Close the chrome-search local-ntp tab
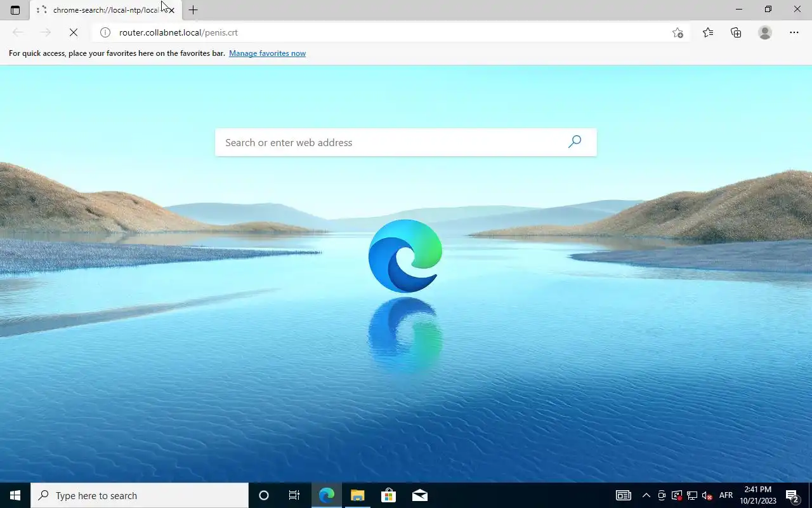The image size is (812, 508). pyautogui.click(x=171, y=10)
